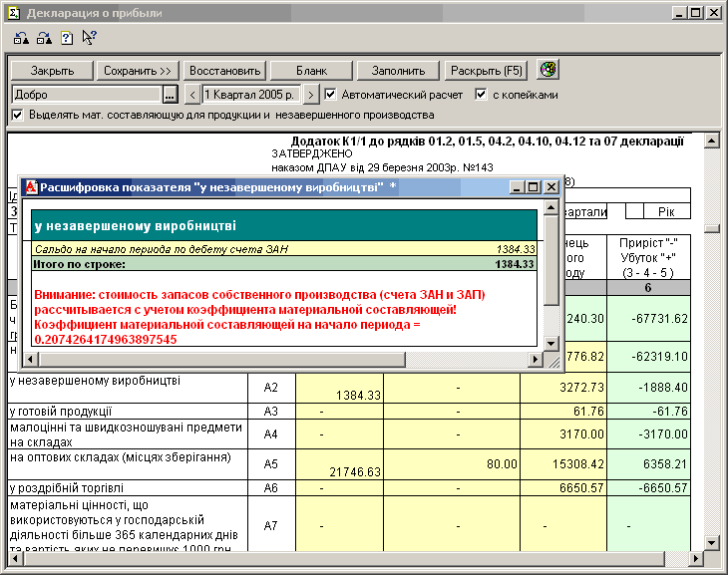Click the Бланк button
Screen dimensions: 728x575
coord(311,71)
